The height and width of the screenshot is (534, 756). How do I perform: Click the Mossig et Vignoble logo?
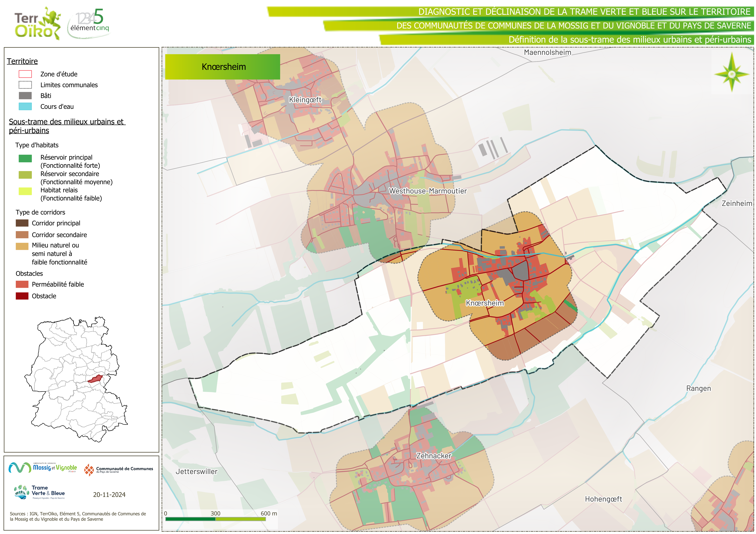[43, 468]
